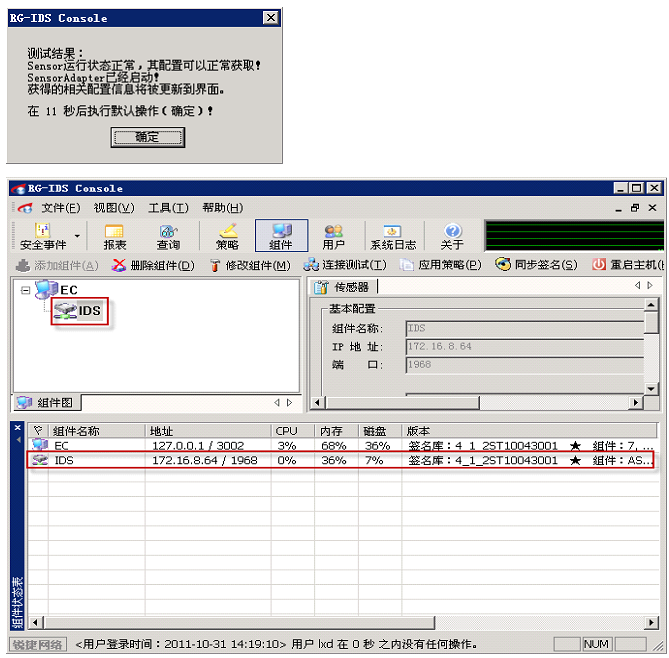Click the RG-IDS logo icon in menu bar

click(25, 208)
